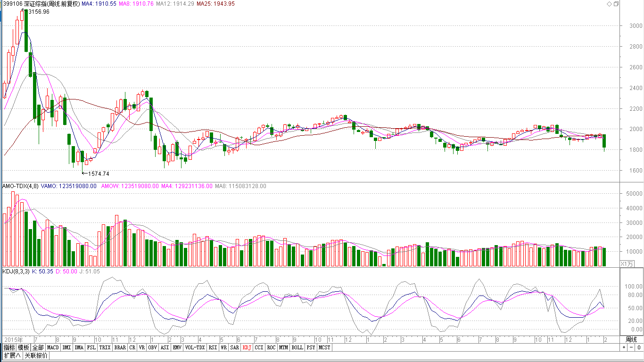The width and height of the screenshot is (644, 362).
Task: Select the 指标 tab
Action: pos(9,347)
